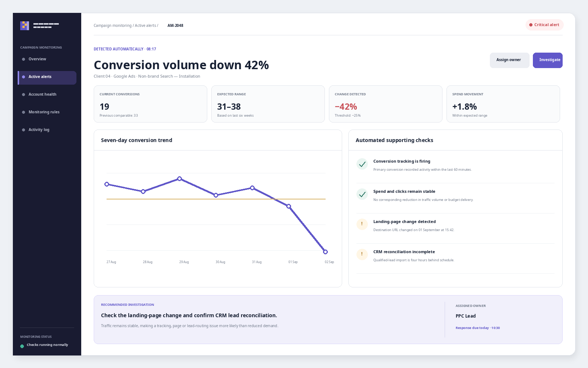Click green check icon for conversion tracking
588x368 pixels.
pyautogui.click(x=362, y=164)
